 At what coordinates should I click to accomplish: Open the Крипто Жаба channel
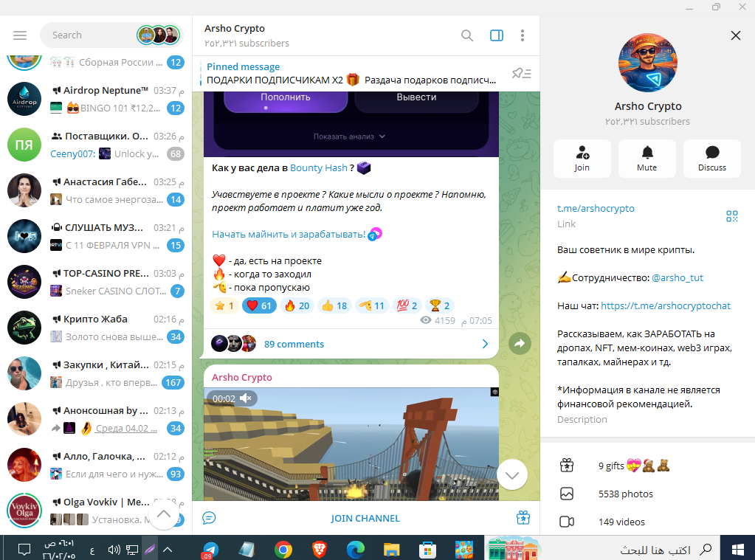96,328
